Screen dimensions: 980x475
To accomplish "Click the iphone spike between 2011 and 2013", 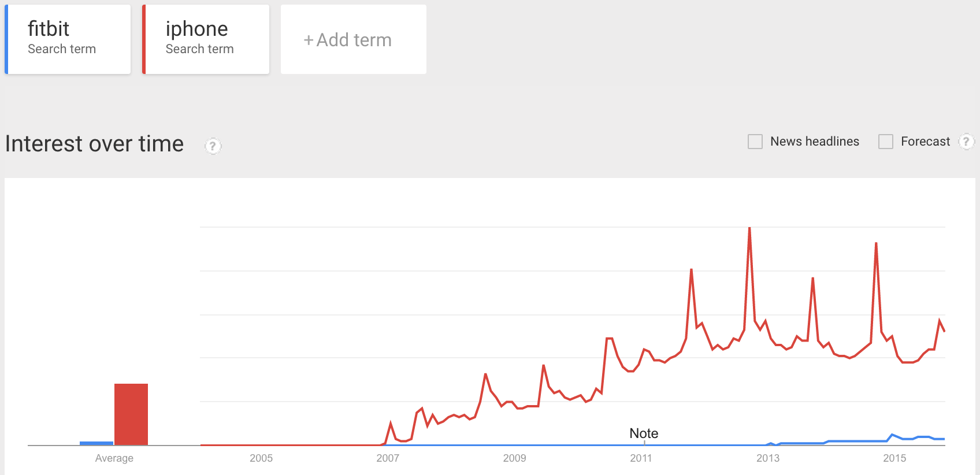I will pyautogui.click(x=691, y=270).
